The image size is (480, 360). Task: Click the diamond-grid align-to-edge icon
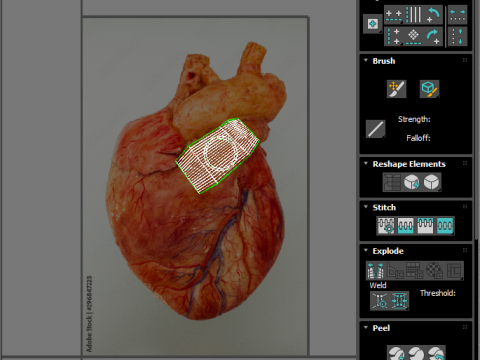[x=414, y=36]
